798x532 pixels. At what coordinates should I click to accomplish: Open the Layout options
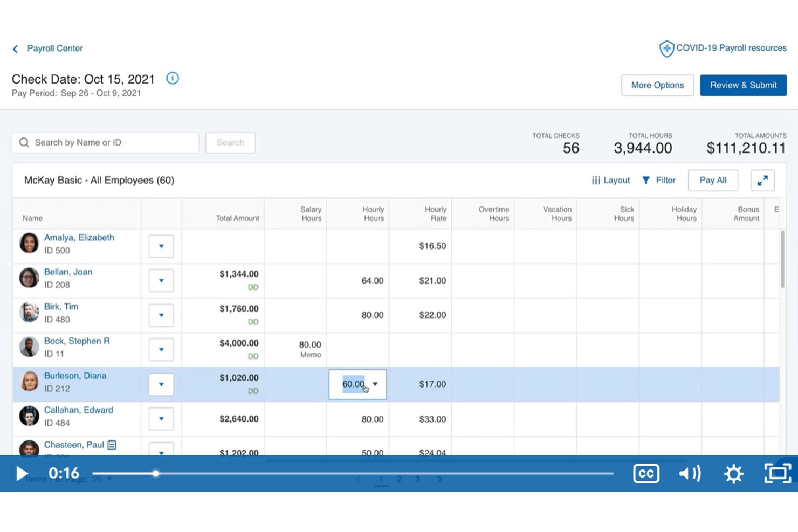click(x=610, y=180)
